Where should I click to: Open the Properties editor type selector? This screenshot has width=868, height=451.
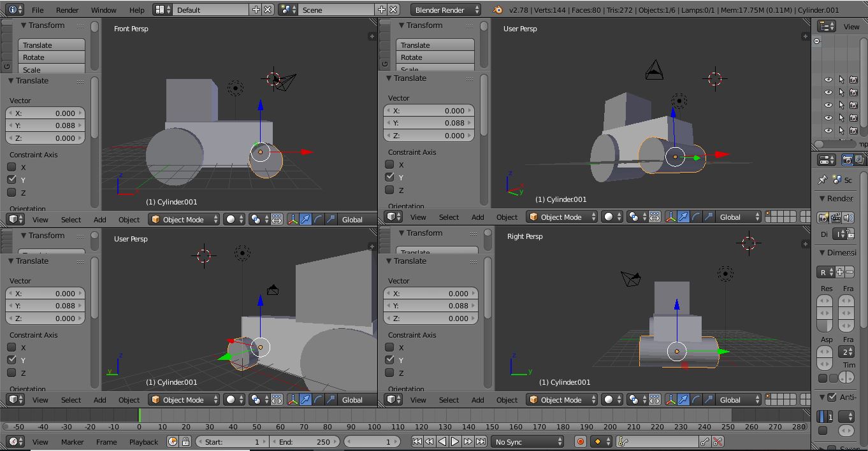click(x=827, y=160)
